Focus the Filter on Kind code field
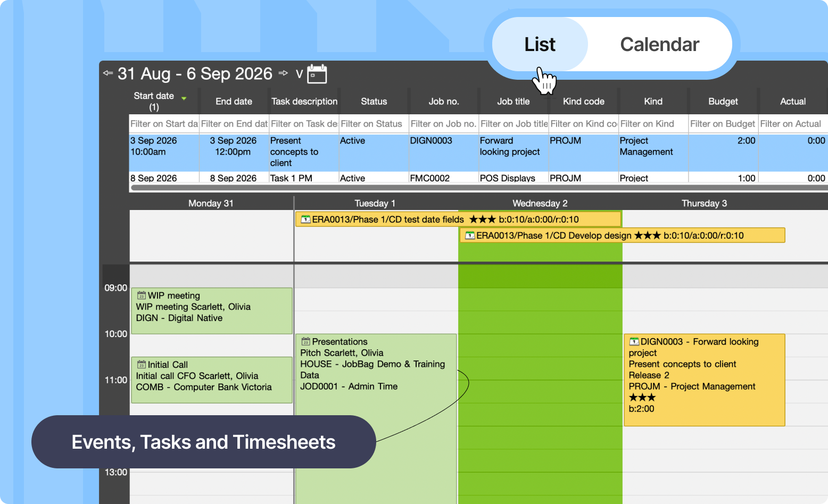828x504 pixels. click(x=584, y=124)
